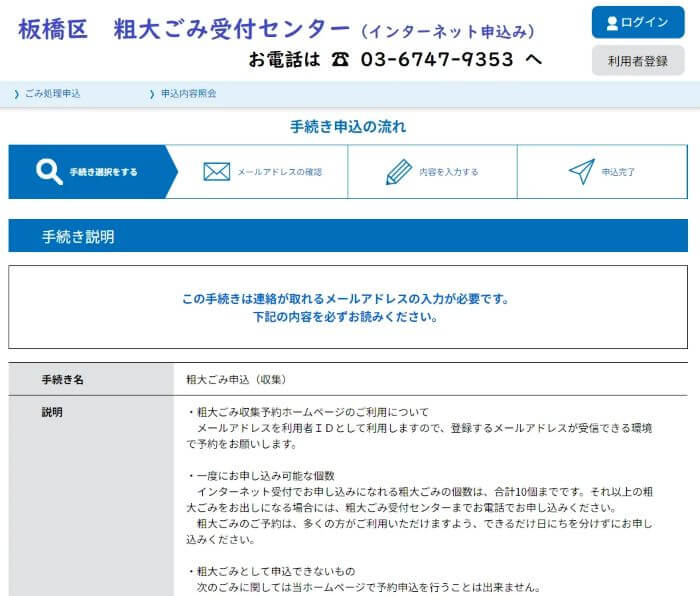Click the notice この手続きは連絡が取れるメールアドレスの入力が必要です。

tap(346, 299)
